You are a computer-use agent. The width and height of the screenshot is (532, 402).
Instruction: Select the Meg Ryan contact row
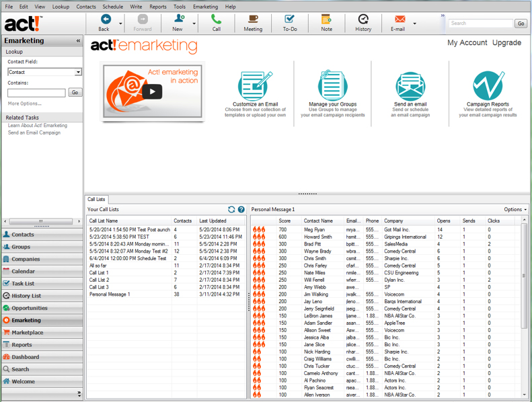(x=386, y=230)
